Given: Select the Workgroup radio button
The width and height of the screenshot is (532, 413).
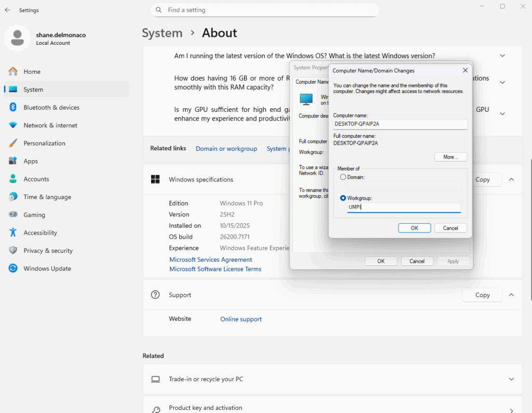Looking at the screenshot, I should point(343,198).
